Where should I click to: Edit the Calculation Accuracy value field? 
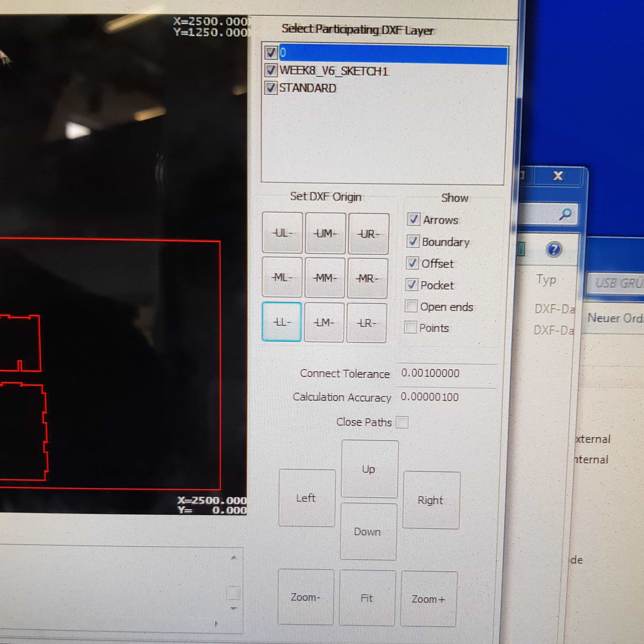click(429, 397)
